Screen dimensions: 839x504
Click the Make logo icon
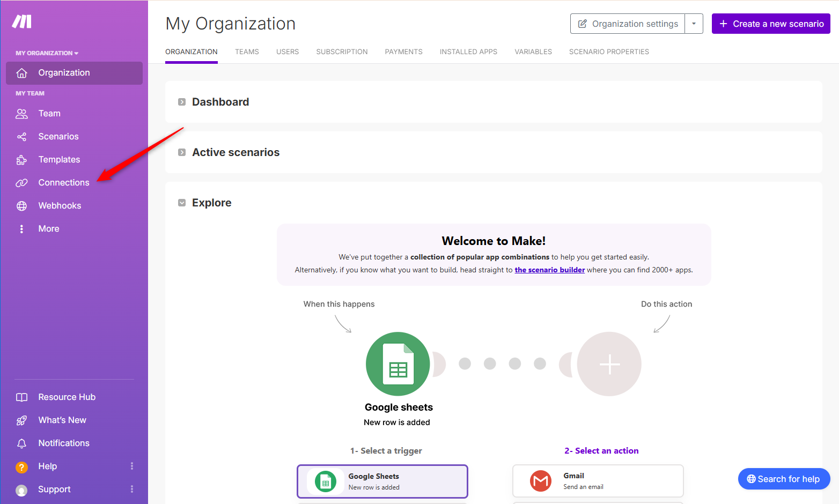tap(22, 21)
